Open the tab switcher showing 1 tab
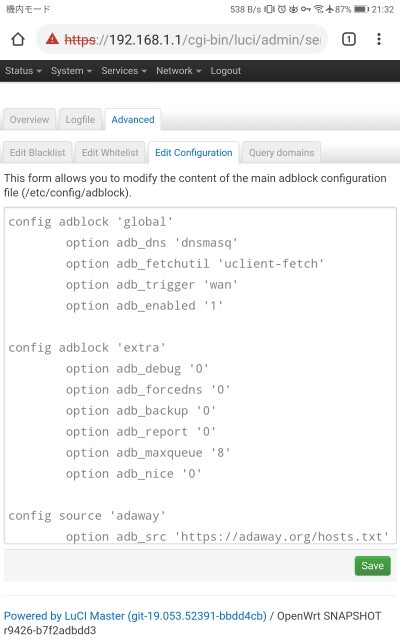400x640 pixels. click(x=349, y=40)
